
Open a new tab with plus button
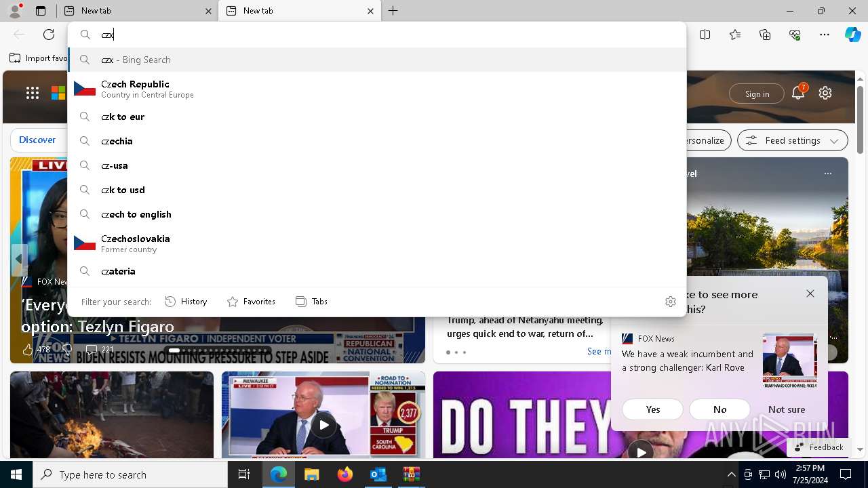click(x=393, y=11)
